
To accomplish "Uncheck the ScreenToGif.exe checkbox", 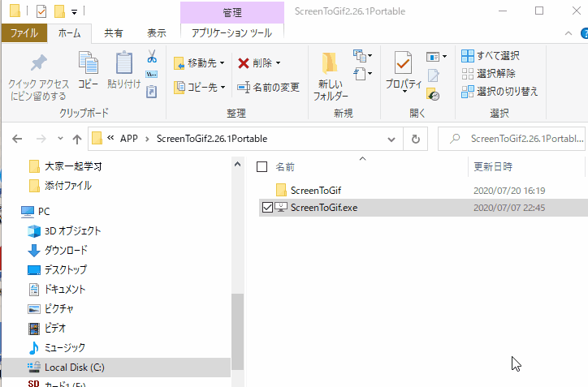I will [267, 207].
